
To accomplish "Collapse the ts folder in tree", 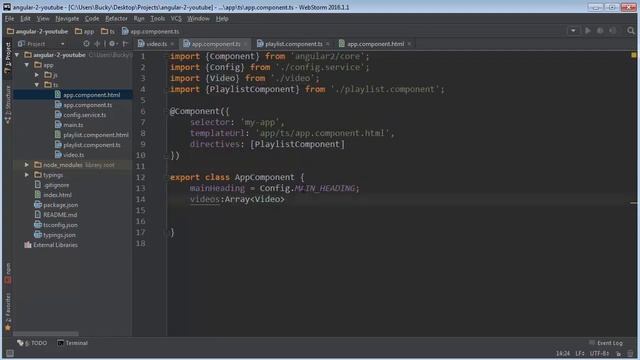I will (x=37, y=85).
